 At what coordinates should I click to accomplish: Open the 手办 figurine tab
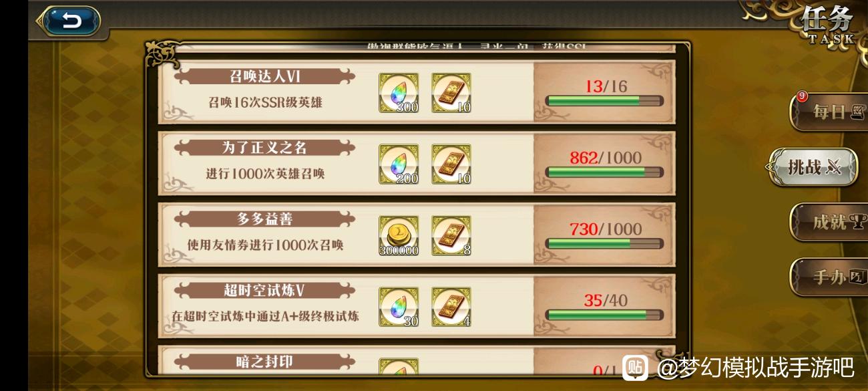(829, 277)
